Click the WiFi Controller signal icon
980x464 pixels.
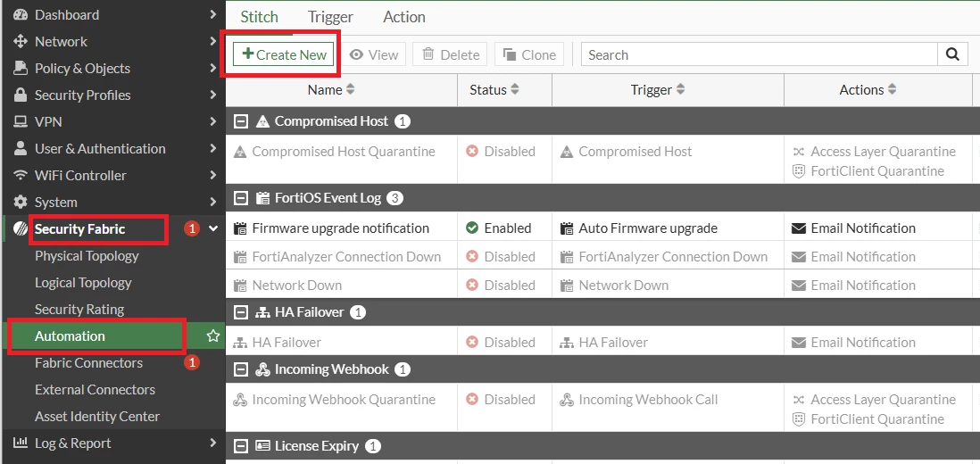21,176
